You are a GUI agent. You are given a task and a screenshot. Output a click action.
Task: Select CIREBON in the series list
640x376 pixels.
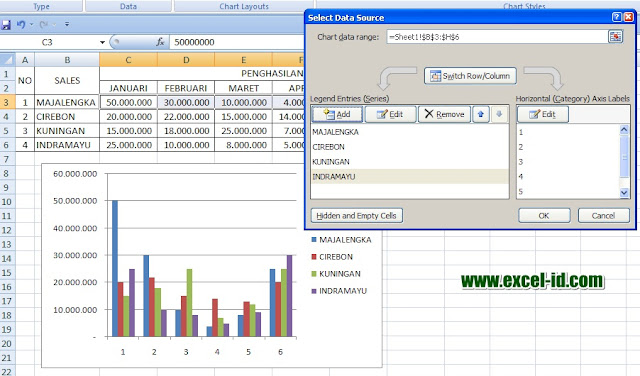pos(410,147)
